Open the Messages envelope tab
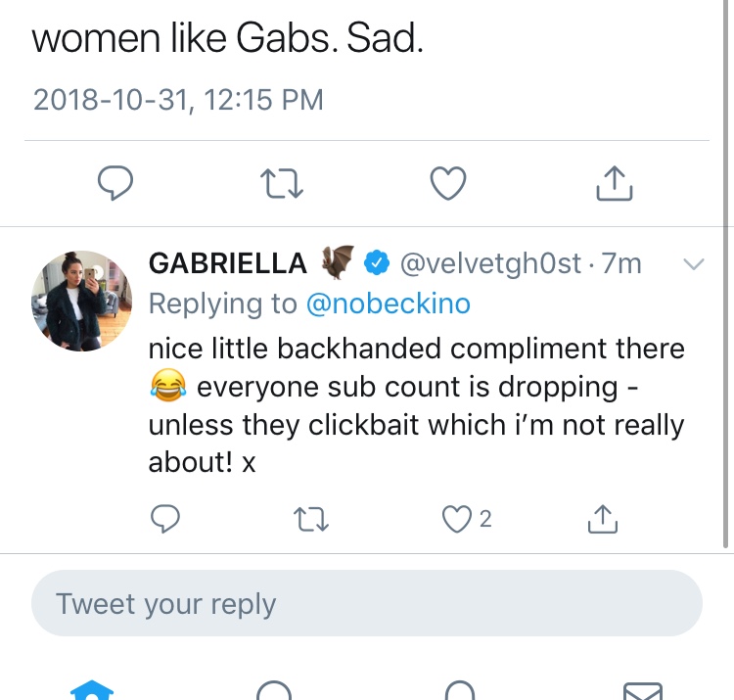The image size is (734, 700). [642, 689]
